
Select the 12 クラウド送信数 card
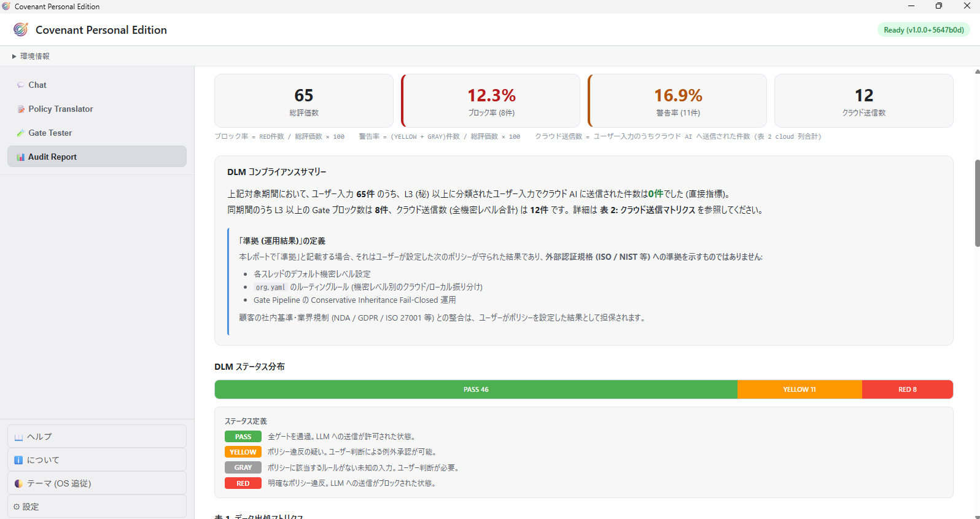864,101
